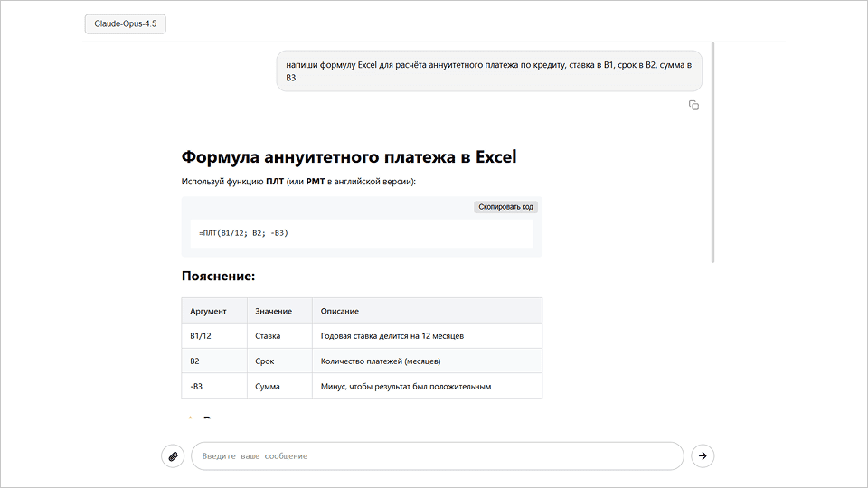868x488 pixels.
Task: Copy the user message with copy icon
Action: pos(693,105)
